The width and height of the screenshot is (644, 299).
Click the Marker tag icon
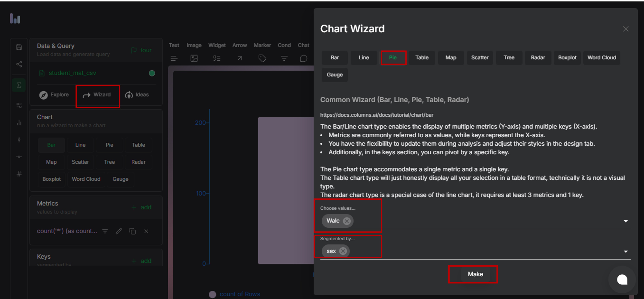tap(262, 59)
